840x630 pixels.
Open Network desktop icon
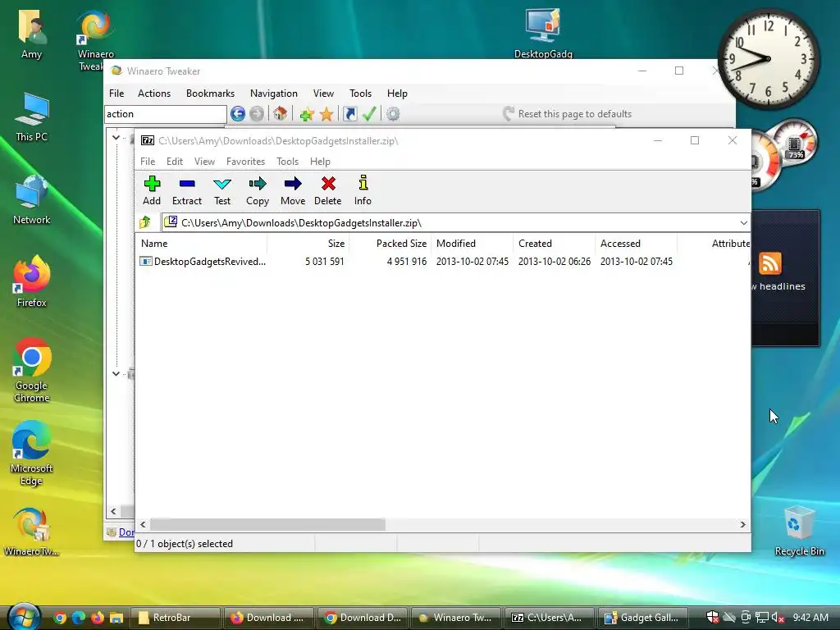coord(32,199)
